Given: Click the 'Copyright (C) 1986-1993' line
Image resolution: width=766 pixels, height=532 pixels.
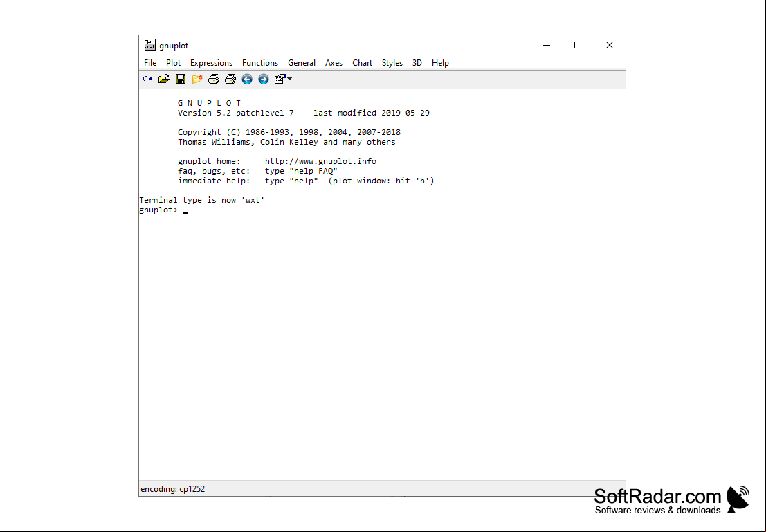Looking at the screenshot, I should click(289, 132).
